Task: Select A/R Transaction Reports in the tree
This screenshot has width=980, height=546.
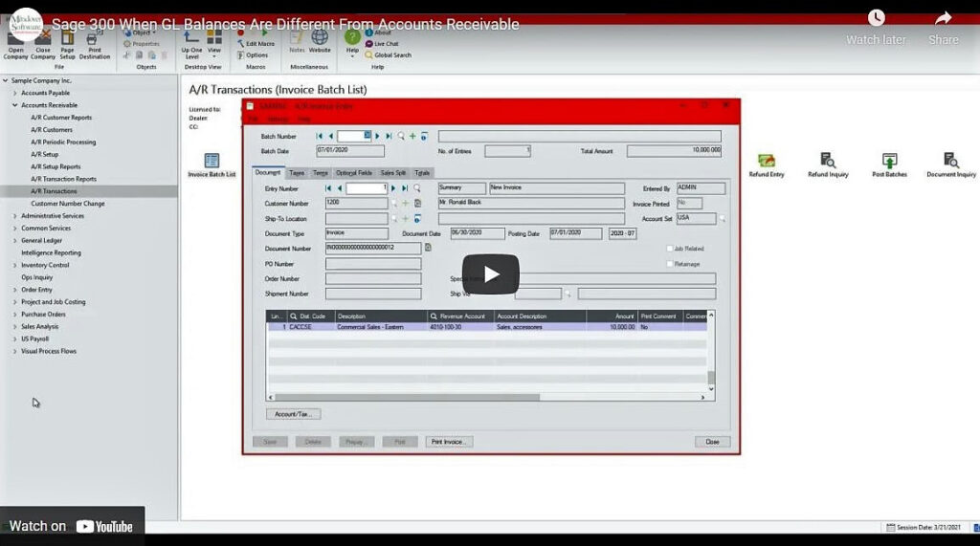Action: 64,179
